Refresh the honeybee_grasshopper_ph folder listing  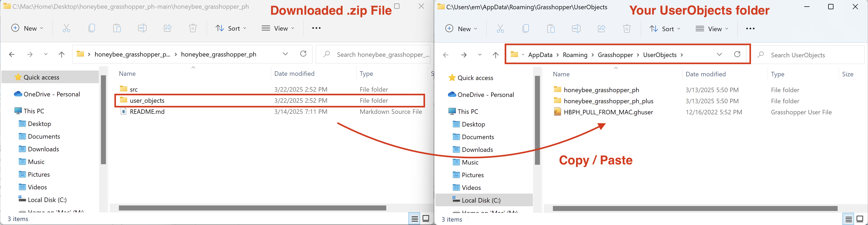303,54
